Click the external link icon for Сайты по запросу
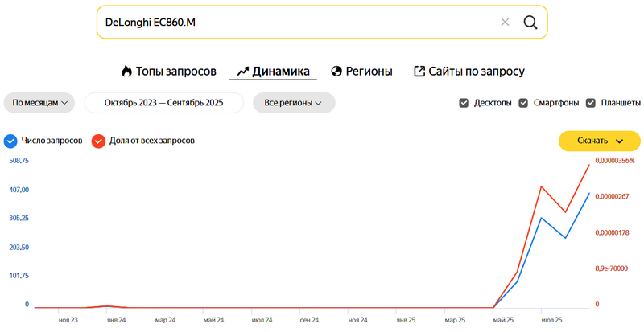644x332 pixels. tap(419, 72)
